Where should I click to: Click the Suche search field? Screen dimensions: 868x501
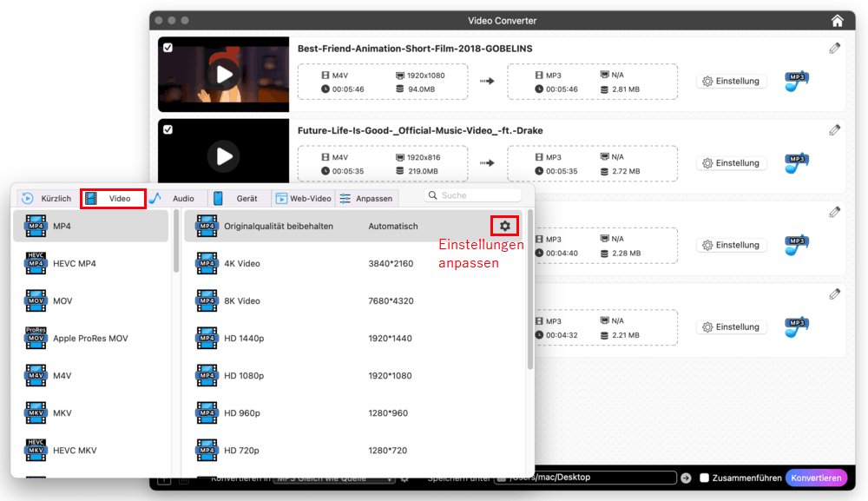pos(478,195)
